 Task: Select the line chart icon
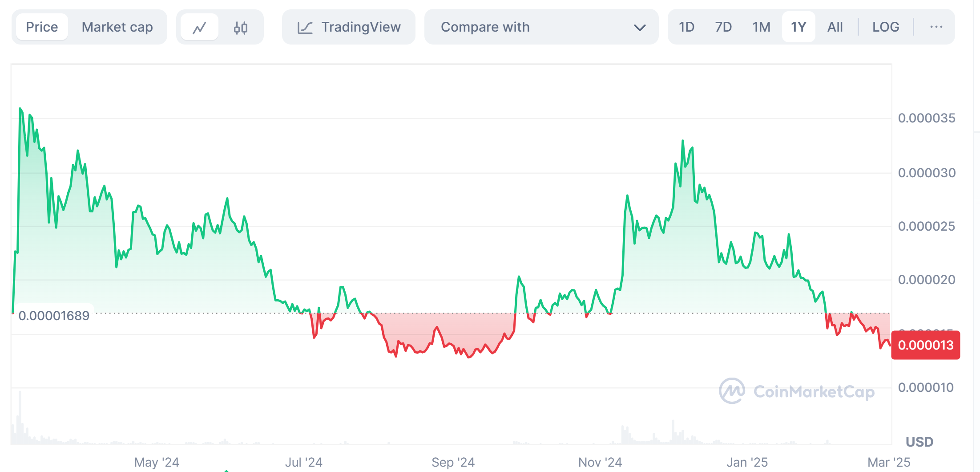(x=199, y=27)
